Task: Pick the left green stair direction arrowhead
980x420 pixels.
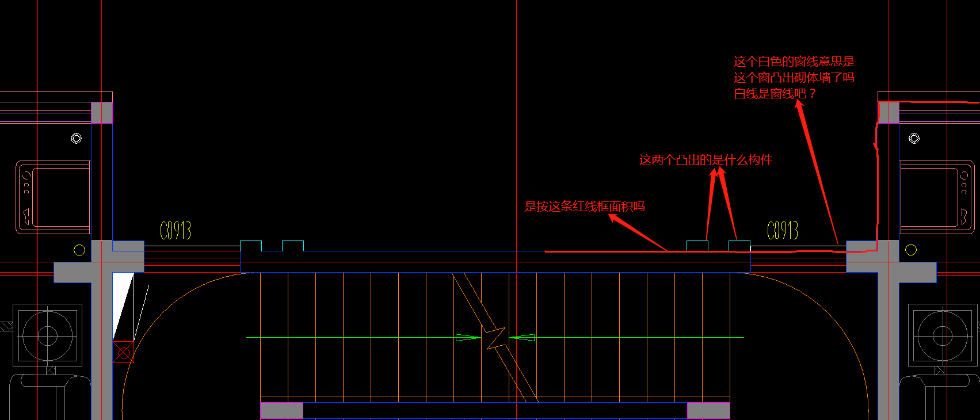Action: (x=467, y=338)
